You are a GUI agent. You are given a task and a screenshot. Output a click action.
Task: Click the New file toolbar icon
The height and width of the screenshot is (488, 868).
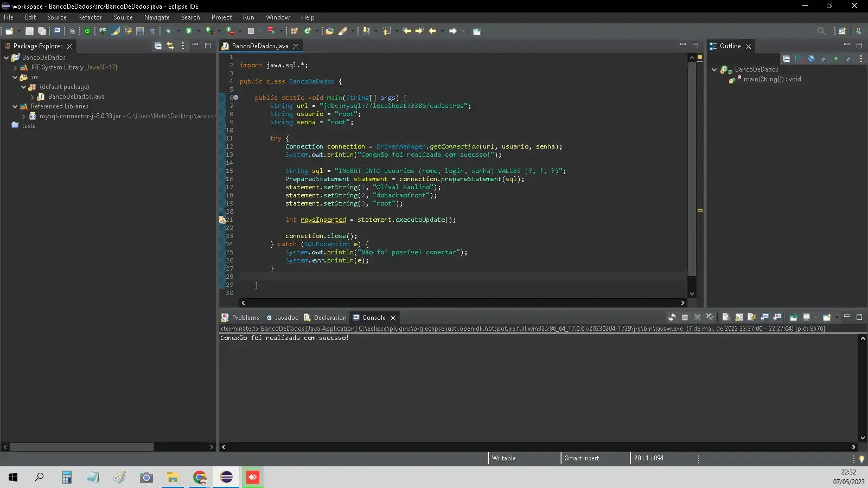point(9,31)
